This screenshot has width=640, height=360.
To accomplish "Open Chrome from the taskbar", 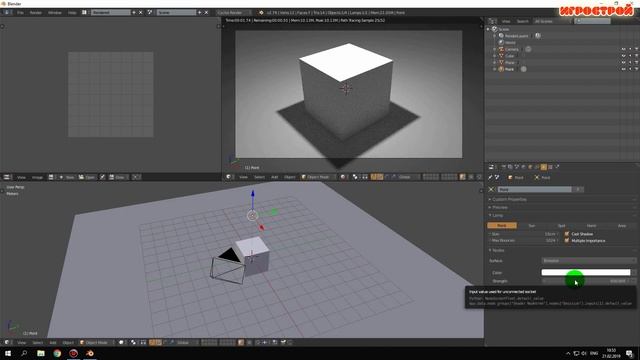I will 57,353.
